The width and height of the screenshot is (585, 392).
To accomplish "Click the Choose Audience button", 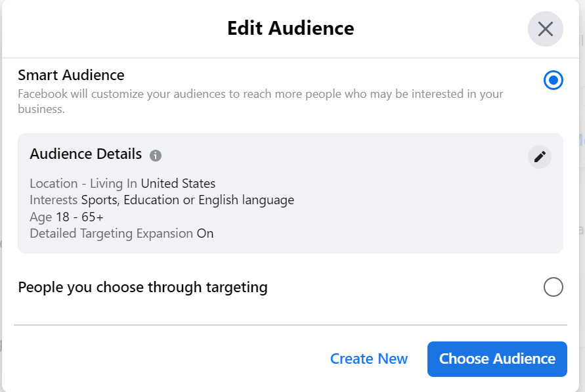I will [x=497, y=359].
